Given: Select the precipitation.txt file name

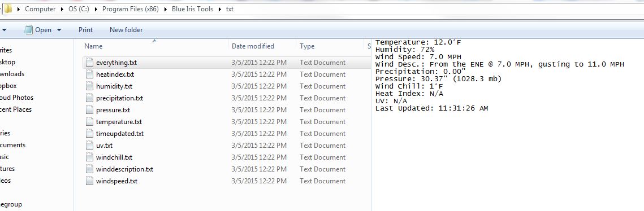Looking at the screenshot, I should [119, 98].
